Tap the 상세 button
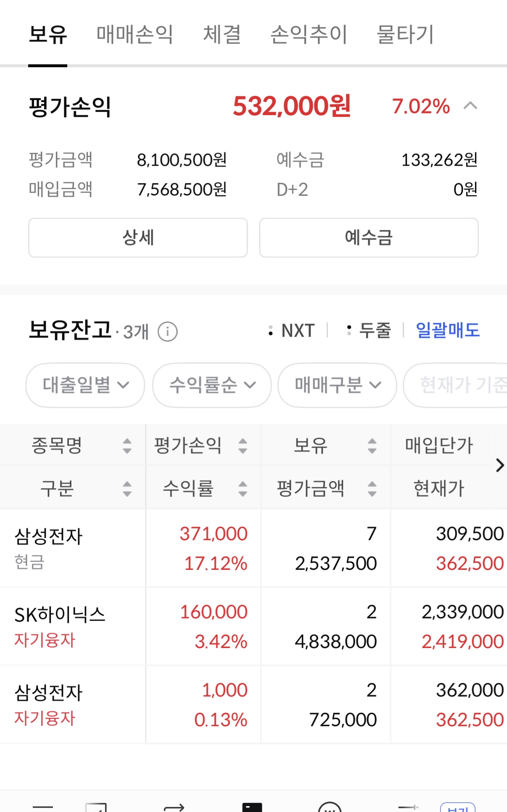The width and height of the screenshot is (507, 812). pyautogui.click(x=138, y=237)
